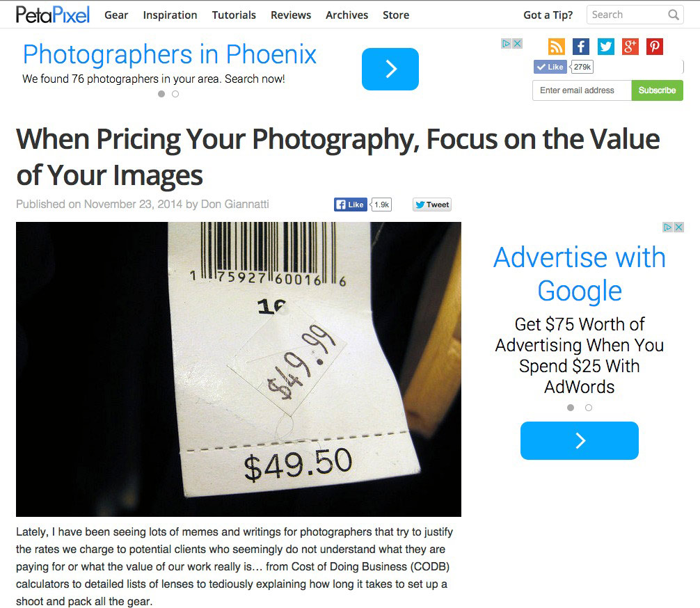Click the Google Plus icon

pos(630,47)
